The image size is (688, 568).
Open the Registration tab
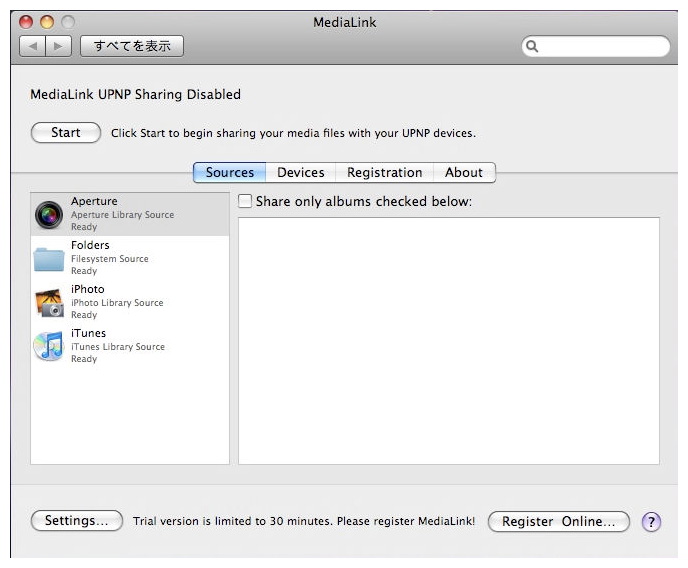coord(384,172)
